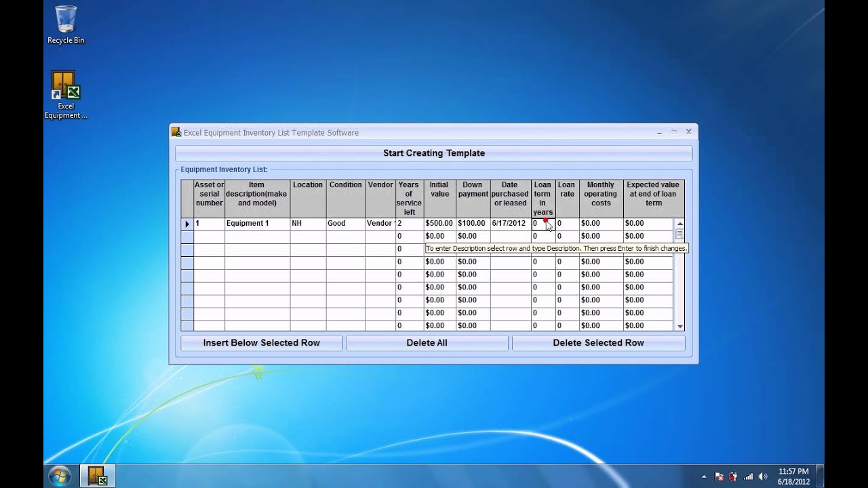
Task: Select the Down payment cell '$100.00'
Action: click(x=473, y=224)
